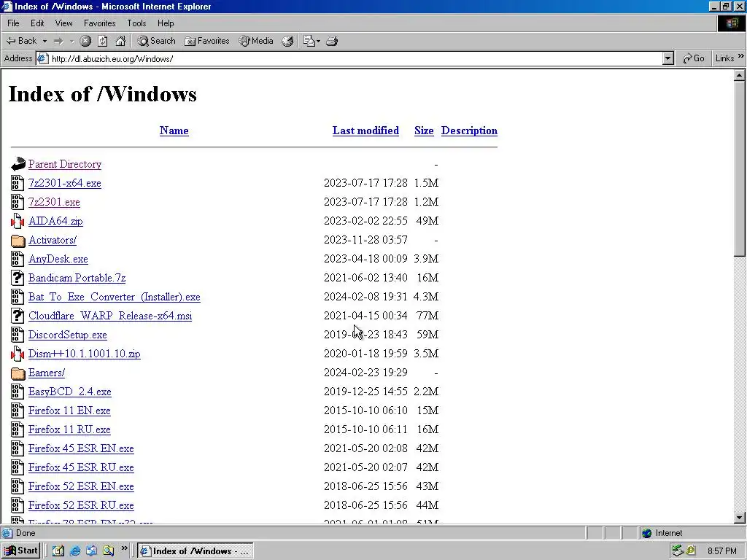Click the unknown-file icon beside Cloudflare WARP msi
This screenshot has height=560, width=747.
pos(18,316)
